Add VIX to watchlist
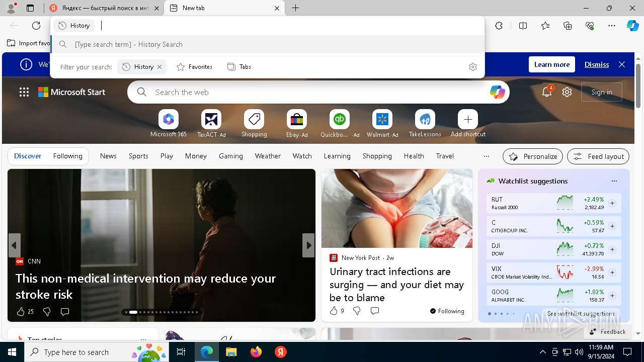The image size is (644, 362). pos(612,273)
